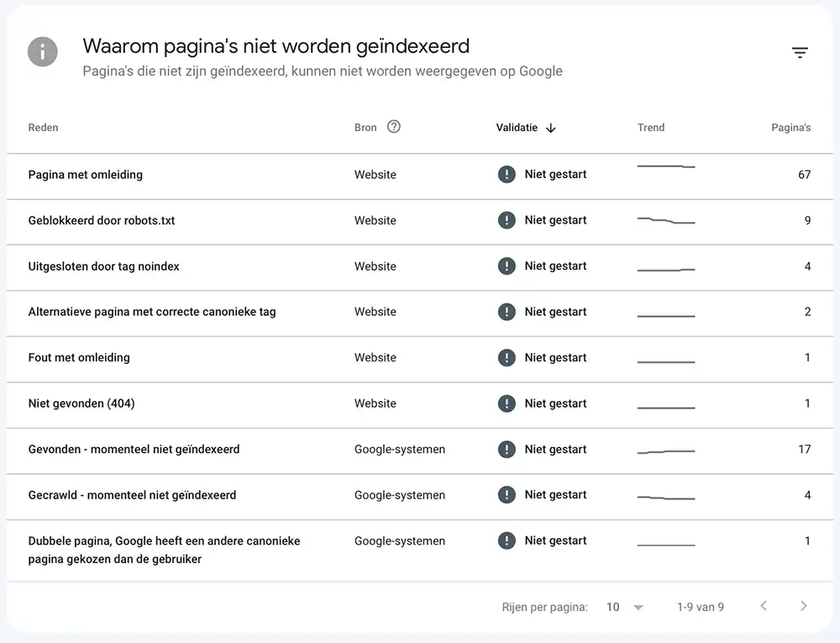Click warning icon in Dubbele pagina row

click(507, 540)
